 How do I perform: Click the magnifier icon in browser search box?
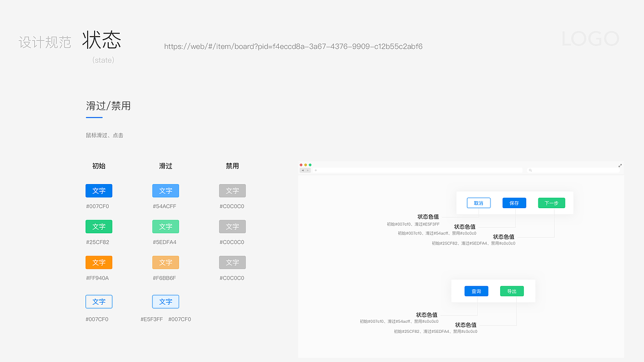pos(530,170)
